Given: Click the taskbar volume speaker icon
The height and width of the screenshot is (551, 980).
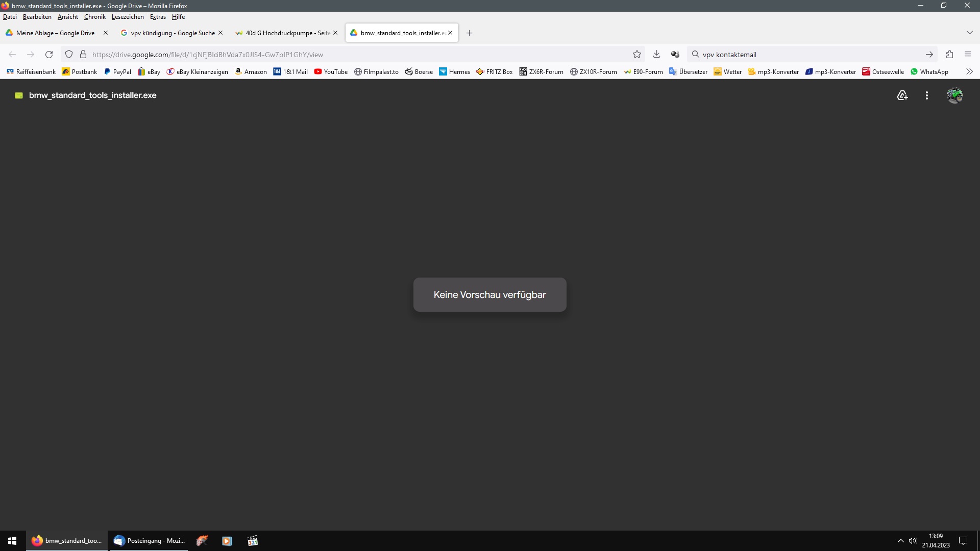Looking at the screenshot, I should [x=913, y=541].
